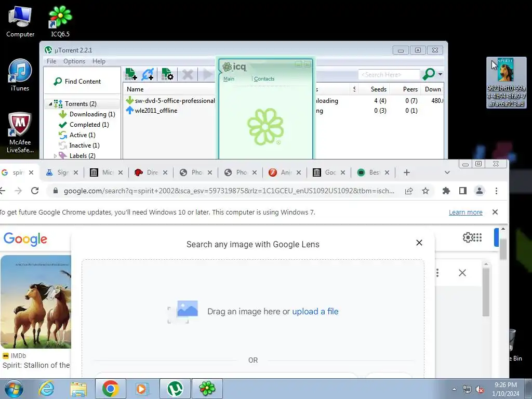Screen dimensions: 532x399
Task: Create a new torrent in uTorrent's toolbar
Action: [167, 74]
